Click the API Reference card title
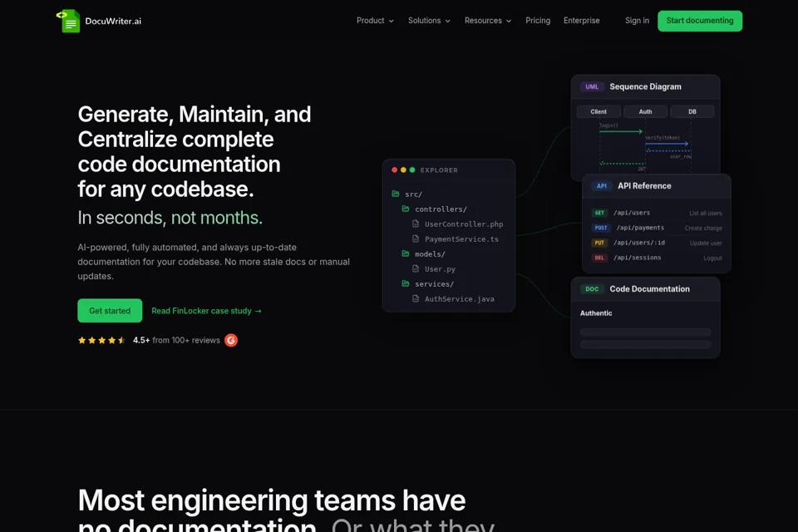The height and width of the screenshot is (532, 798). [x=644, y=186]
